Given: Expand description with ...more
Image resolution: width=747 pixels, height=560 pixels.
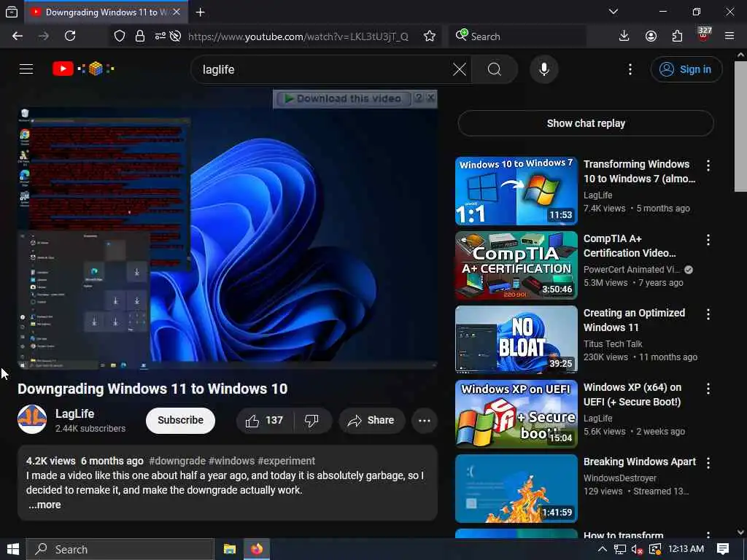Looking at the screenshot, I should [44, 505].
